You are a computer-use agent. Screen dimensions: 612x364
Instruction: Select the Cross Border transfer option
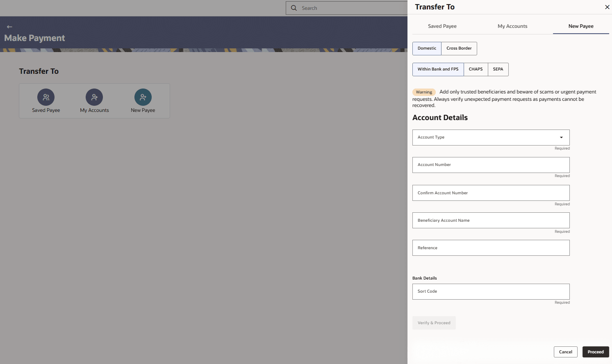pyautogui.click(x=459, y=48)
